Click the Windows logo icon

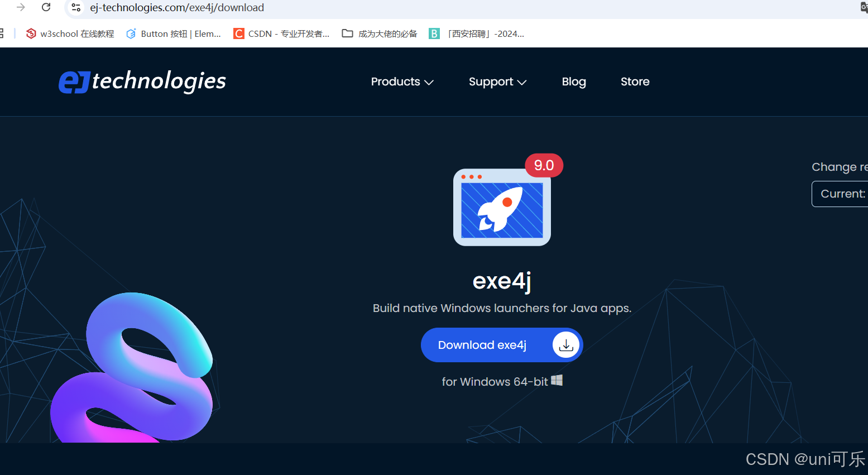pos(557,381)
